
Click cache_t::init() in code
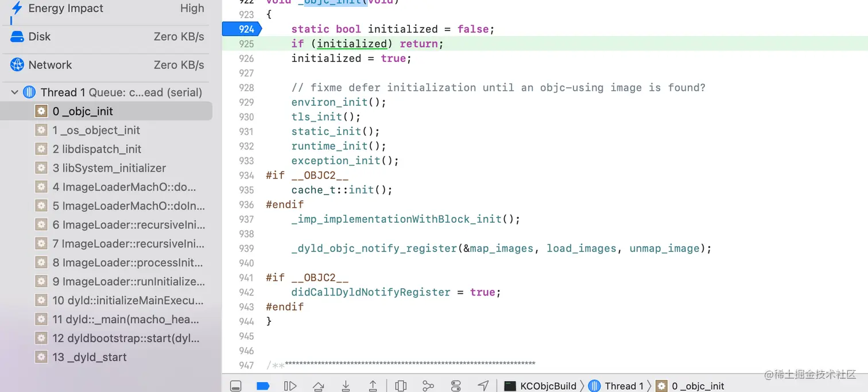[x=342, y=190]
